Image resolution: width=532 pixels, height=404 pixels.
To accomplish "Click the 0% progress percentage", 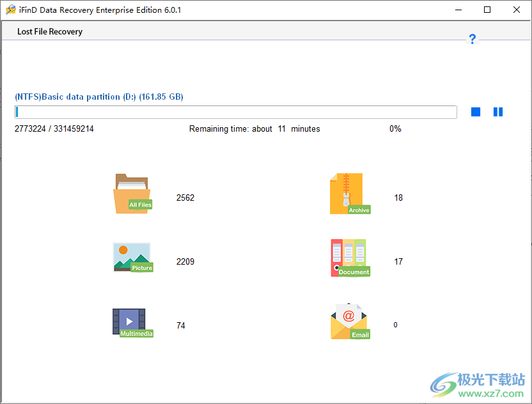I will 395,129.
